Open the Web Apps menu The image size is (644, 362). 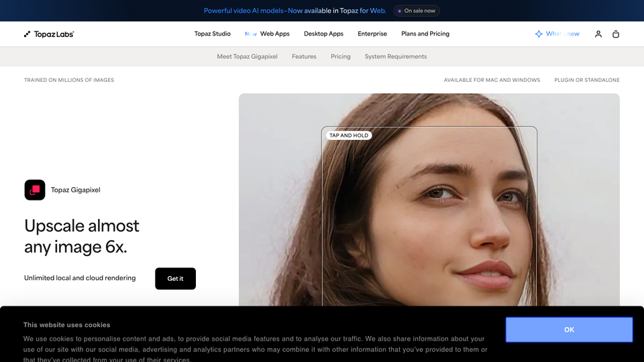tap(275, 34)
